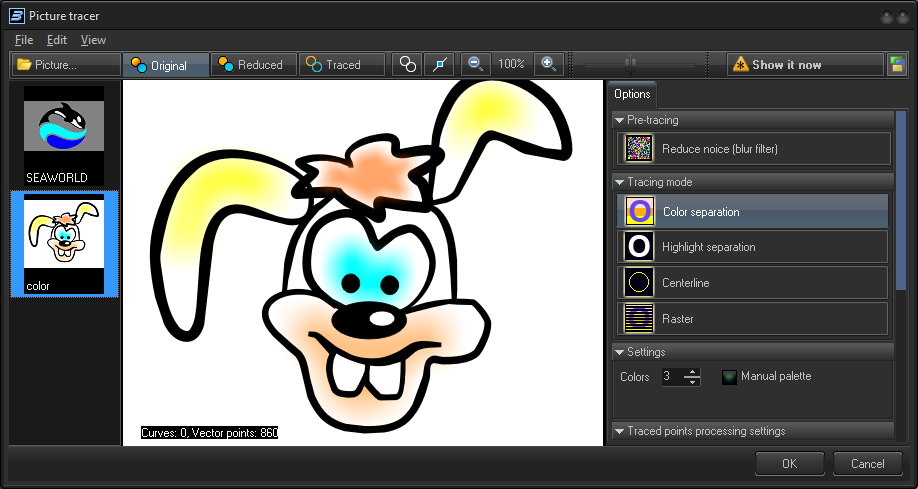This screenshot has width=918, height=489.
Task: Adjust the toolbar slider handle
Action: click(630, 65)
